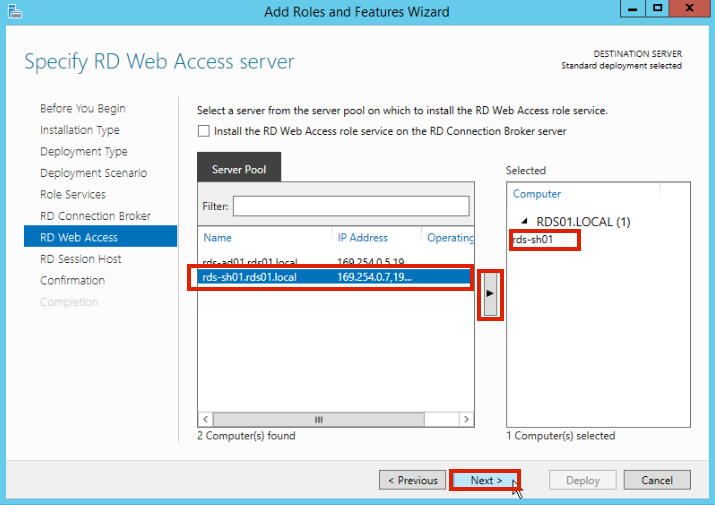The height and width of the screenshot is (505, 715).
Task: Cancel the wizard
Action: pyautogui.click(x=658, y=480)
